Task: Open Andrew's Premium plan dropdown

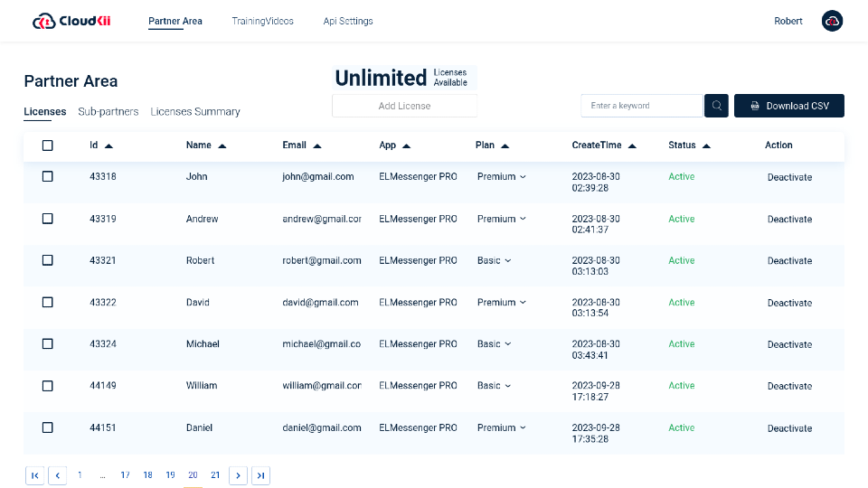Action: (502, 219)
